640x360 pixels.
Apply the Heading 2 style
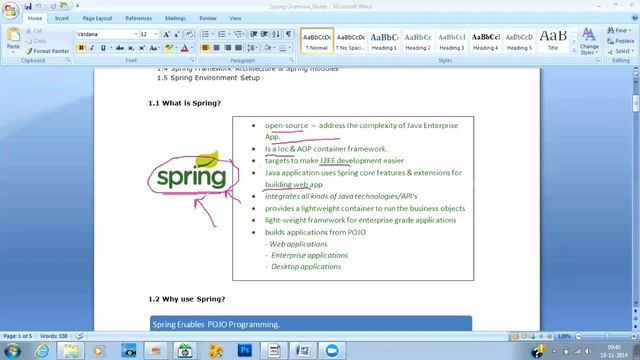(418, 40)
